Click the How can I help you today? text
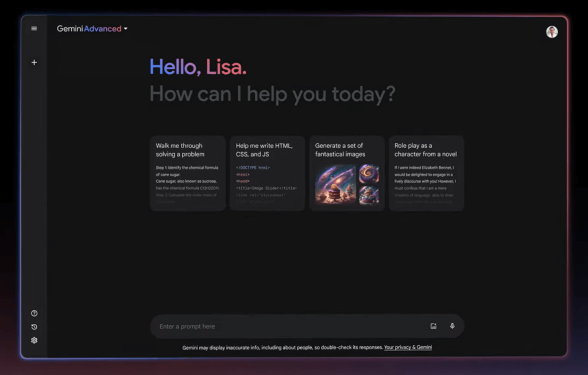588x375 pixels. pos(273,94)
